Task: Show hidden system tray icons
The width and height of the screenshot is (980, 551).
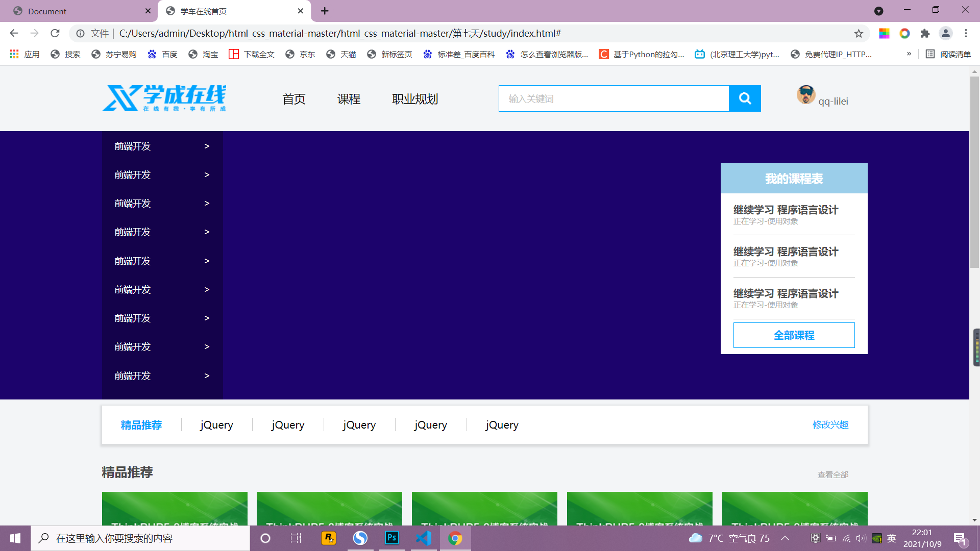Action: (785, 538)
